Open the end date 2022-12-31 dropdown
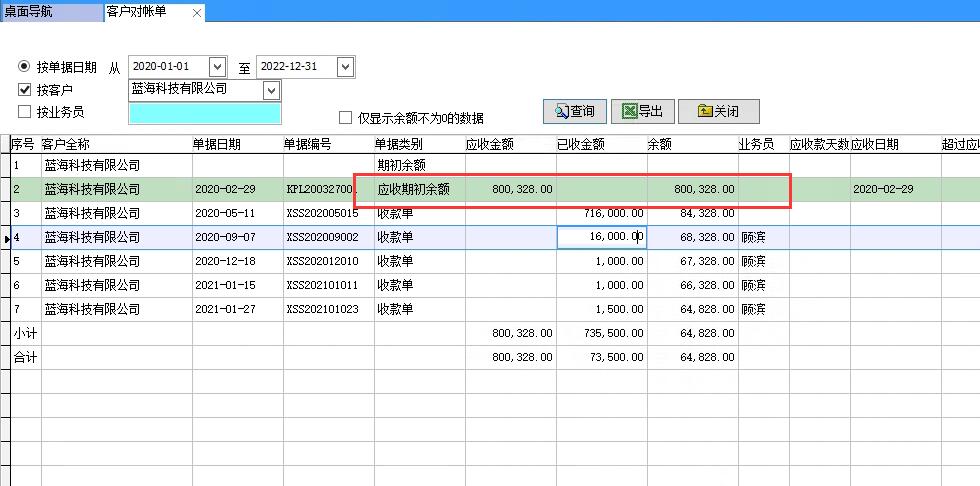980x486 pixels. tap(345, 67)
